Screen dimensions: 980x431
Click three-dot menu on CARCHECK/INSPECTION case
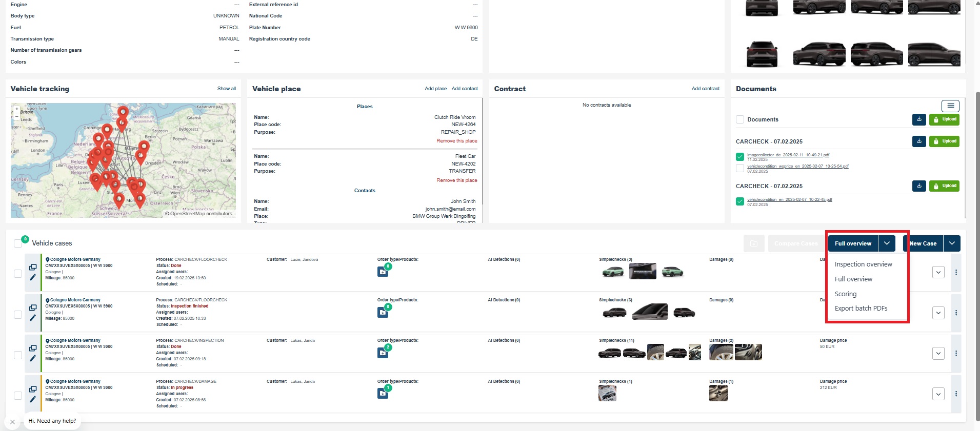(956, 354)
